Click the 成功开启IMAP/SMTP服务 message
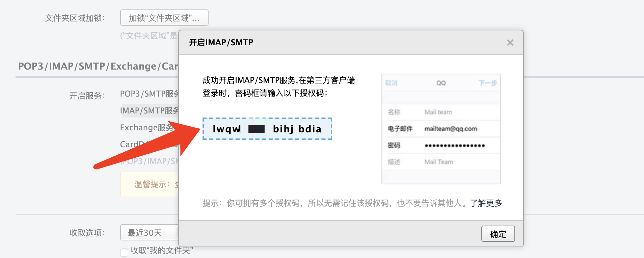Image resolution: width=644 pixels, height=258 pixels. point(278,86)
